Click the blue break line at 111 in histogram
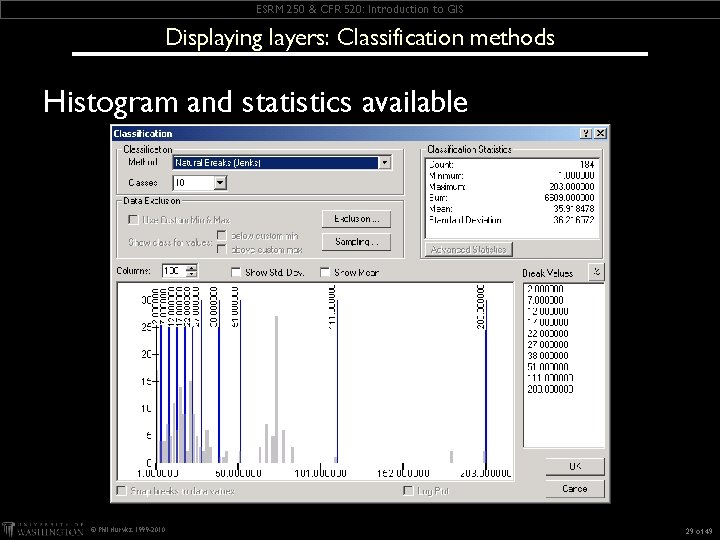Image resolution: width=720 pixels, height=540 pixels. 338,381
